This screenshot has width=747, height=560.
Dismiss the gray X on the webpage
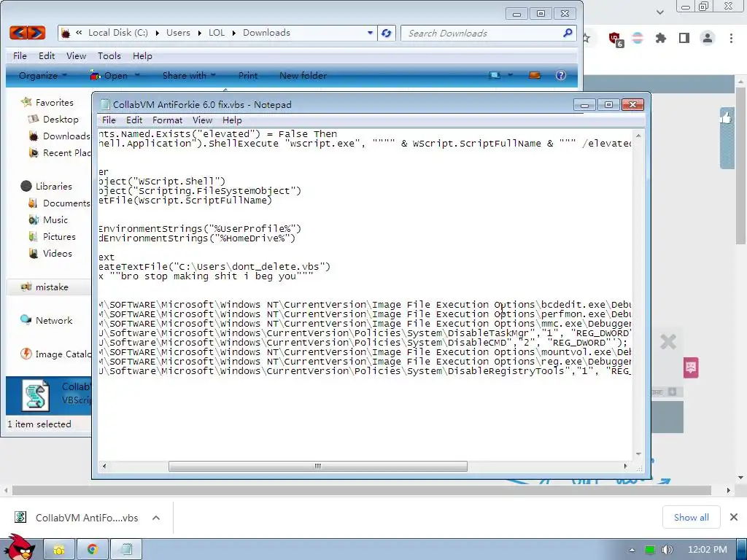tap(668, 341)
